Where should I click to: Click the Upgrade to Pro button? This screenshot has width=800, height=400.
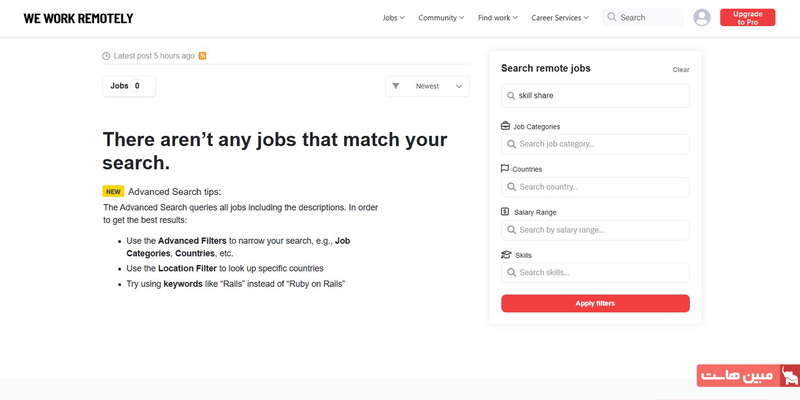[747, 17]
